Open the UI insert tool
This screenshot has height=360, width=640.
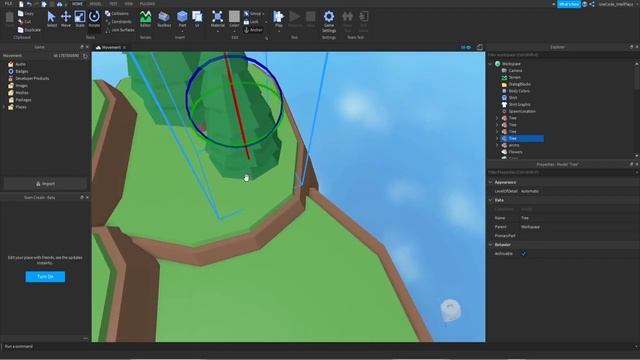pos(197,19)
